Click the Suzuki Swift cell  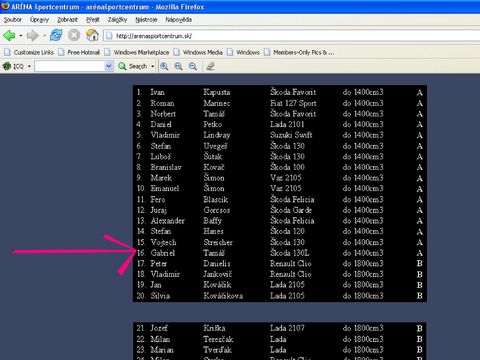tap(291, 135)
